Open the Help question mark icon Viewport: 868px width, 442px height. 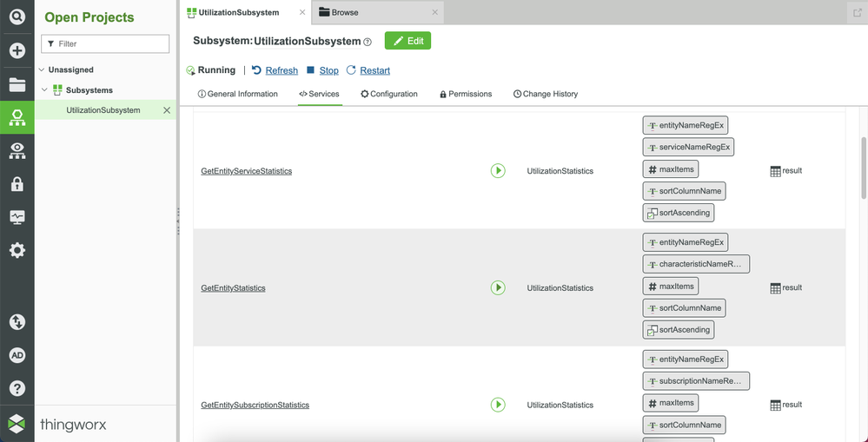click(17, 388)
